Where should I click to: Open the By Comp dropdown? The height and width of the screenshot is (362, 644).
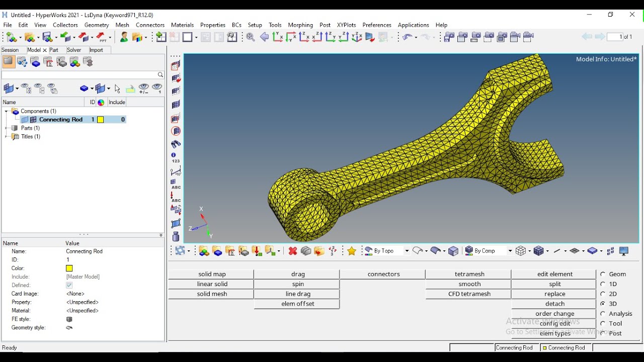tap(510, 251)
